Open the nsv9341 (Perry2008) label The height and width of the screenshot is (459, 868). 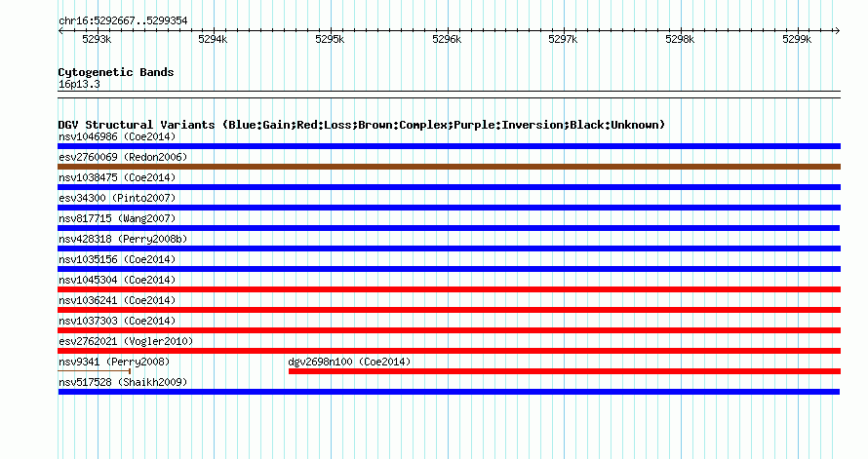[x=114, y=362]
